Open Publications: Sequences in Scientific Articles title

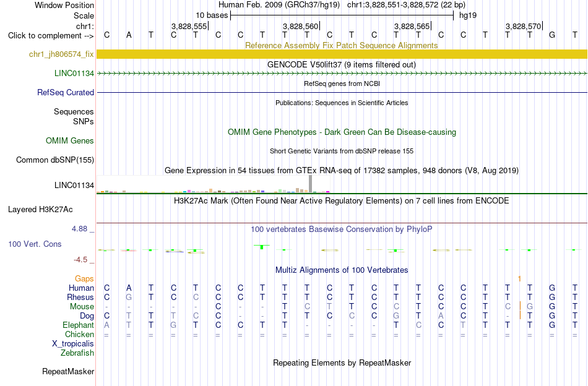342,103
